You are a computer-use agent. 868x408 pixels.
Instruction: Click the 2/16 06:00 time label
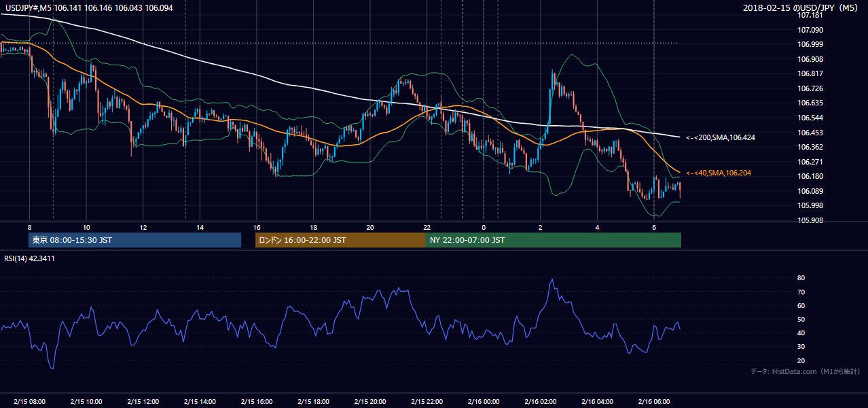click(654, 402)
